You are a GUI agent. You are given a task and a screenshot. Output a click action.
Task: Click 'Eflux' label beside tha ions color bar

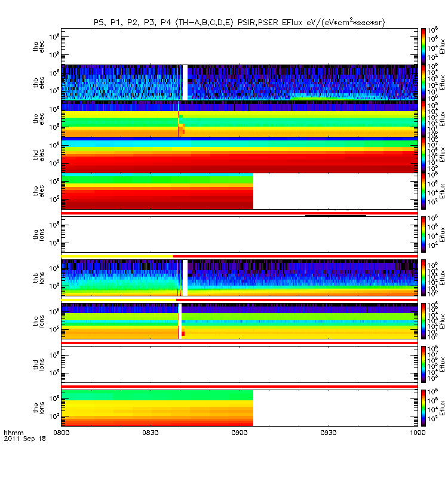pyautogui.click(x=442, y=234)
